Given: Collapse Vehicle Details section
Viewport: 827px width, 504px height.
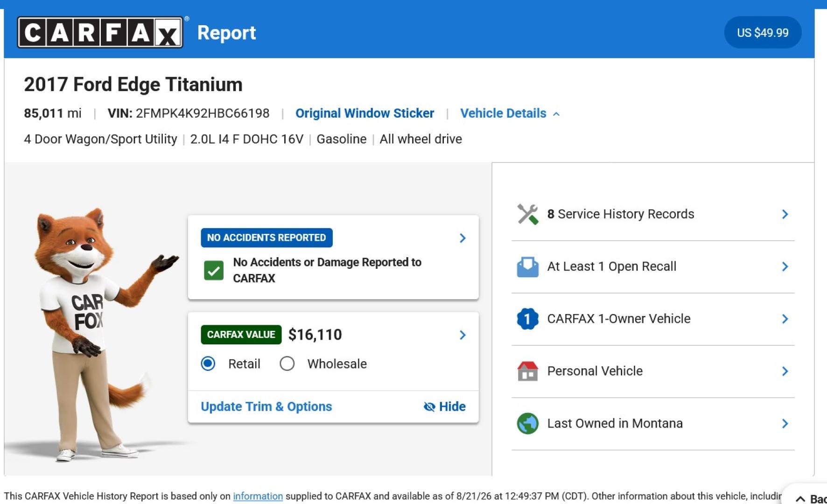Looking at the screenshot, I should 510,113.
